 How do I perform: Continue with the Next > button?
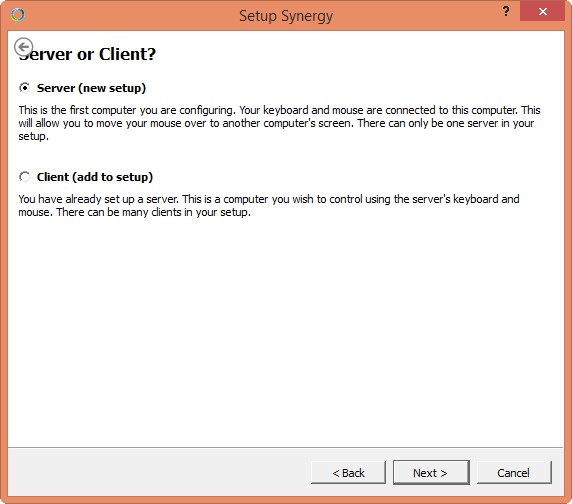(431, 473)
